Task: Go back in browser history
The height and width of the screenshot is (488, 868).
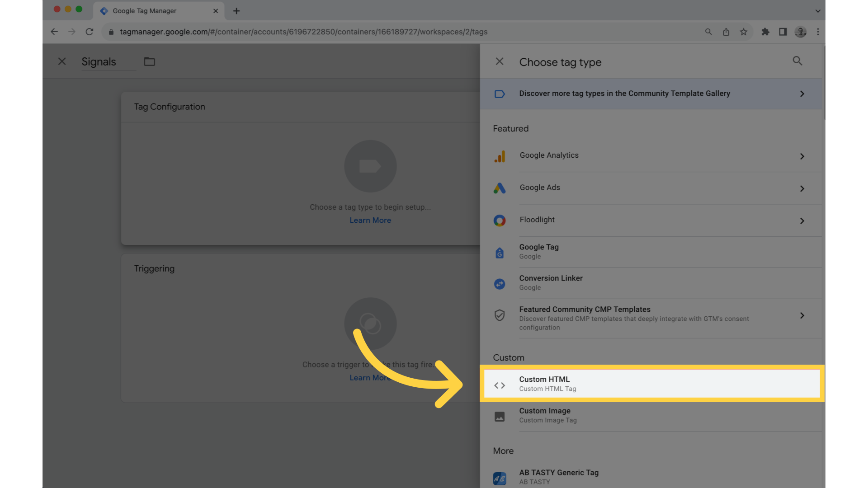Action: (54, 32)
